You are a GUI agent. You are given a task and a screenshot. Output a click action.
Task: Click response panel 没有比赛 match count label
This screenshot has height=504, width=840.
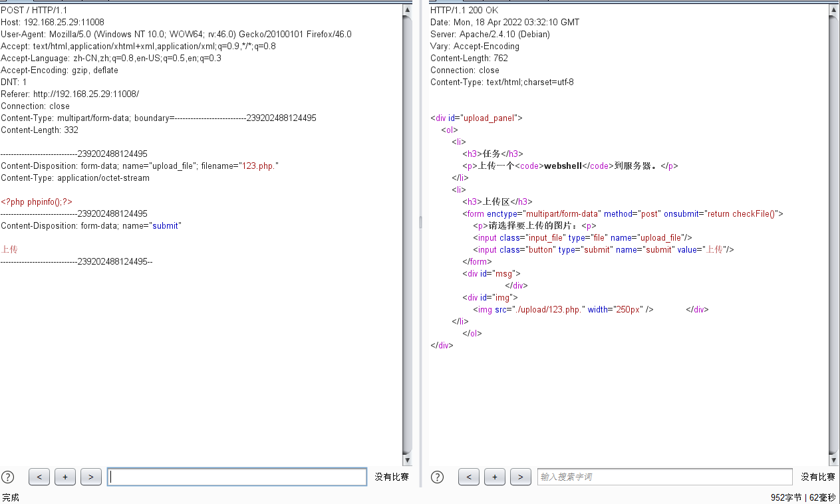(x=818, y=477)
